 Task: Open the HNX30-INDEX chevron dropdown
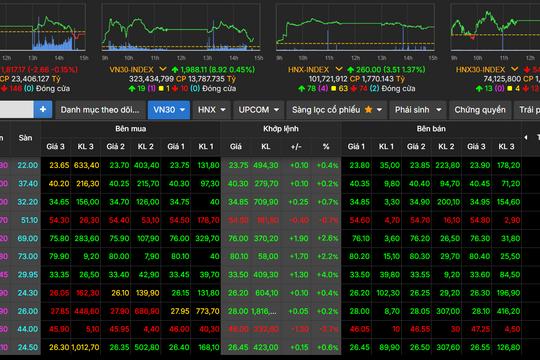point(515,69)
